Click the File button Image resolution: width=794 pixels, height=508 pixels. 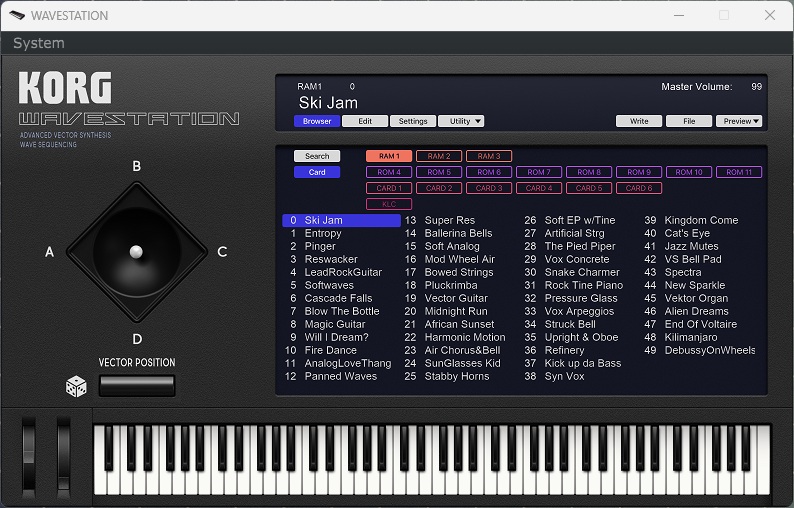click(x=689, y=121)
